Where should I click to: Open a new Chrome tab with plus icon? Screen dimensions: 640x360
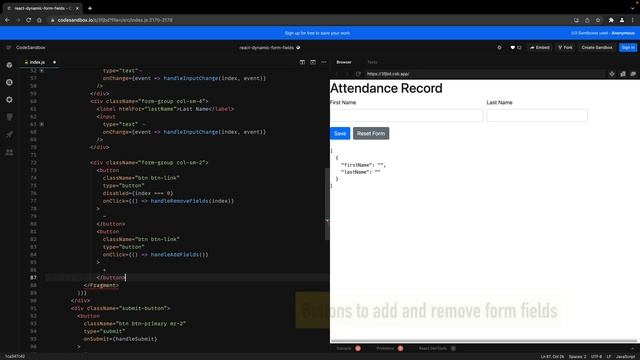click(x=90, y=8)
